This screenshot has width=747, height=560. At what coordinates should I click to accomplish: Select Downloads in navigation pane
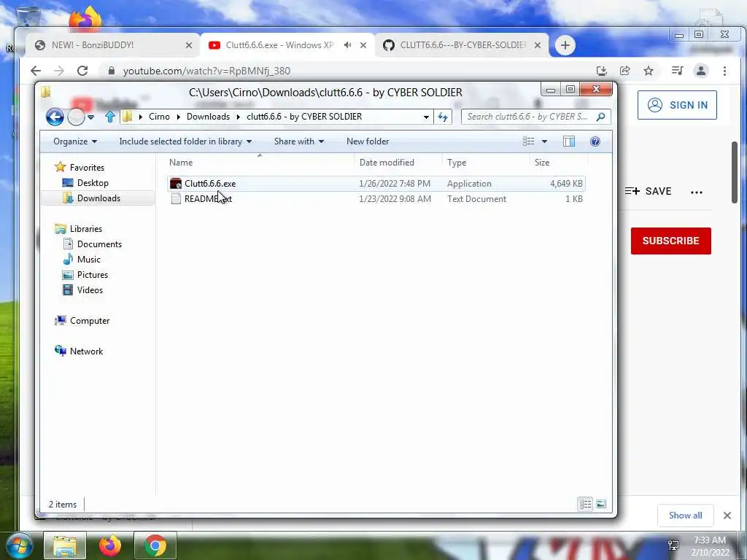point(98,198)
